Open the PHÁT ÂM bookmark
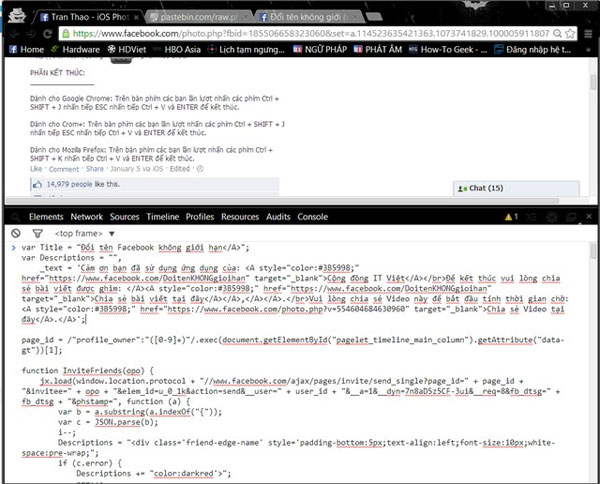This screenshot has width=600, height=484. coord(378,49)
